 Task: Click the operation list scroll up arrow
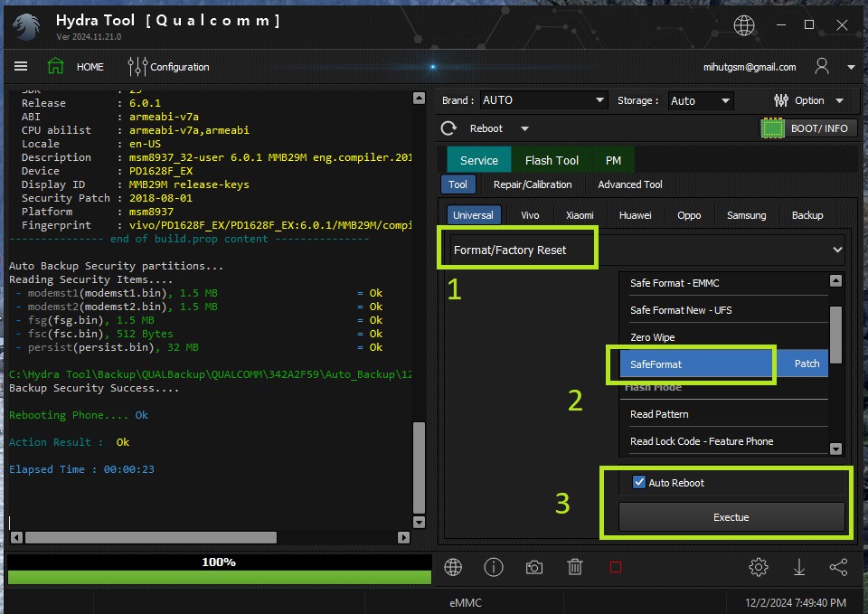click(835, 280)
